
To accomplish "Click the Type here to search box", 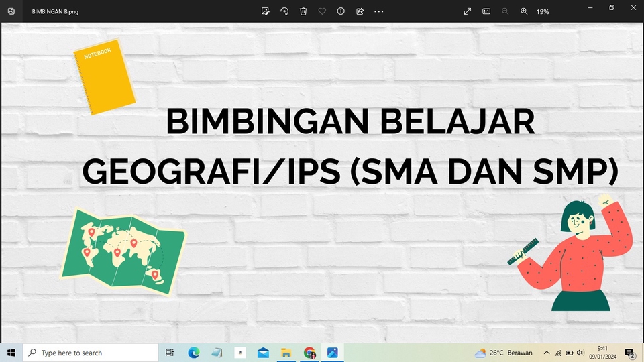I will (91, 353).
